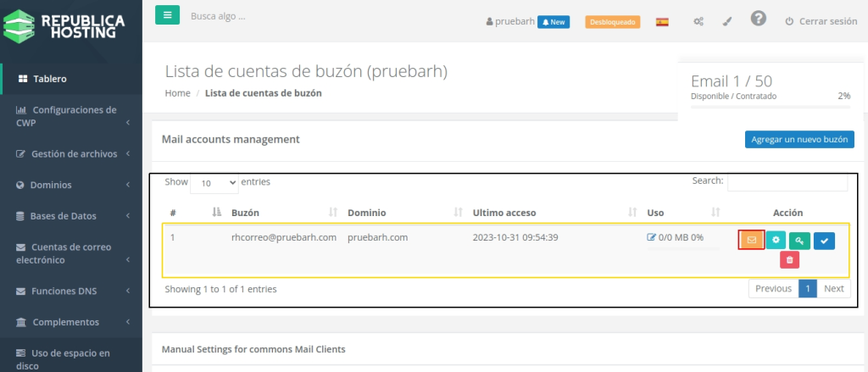
Task: Toggle the blue checkmark action button
Action: (x=824, y=241)
